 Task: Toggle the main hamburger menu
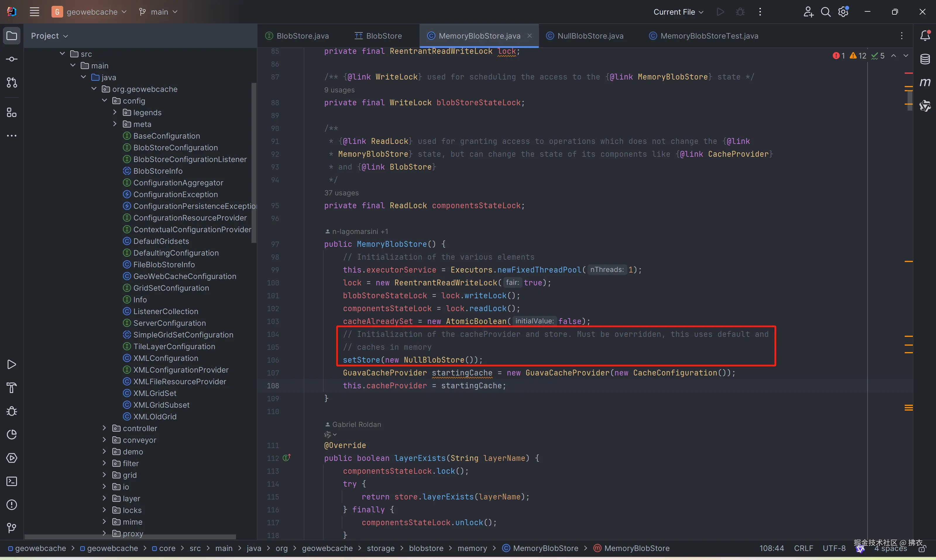34,12
